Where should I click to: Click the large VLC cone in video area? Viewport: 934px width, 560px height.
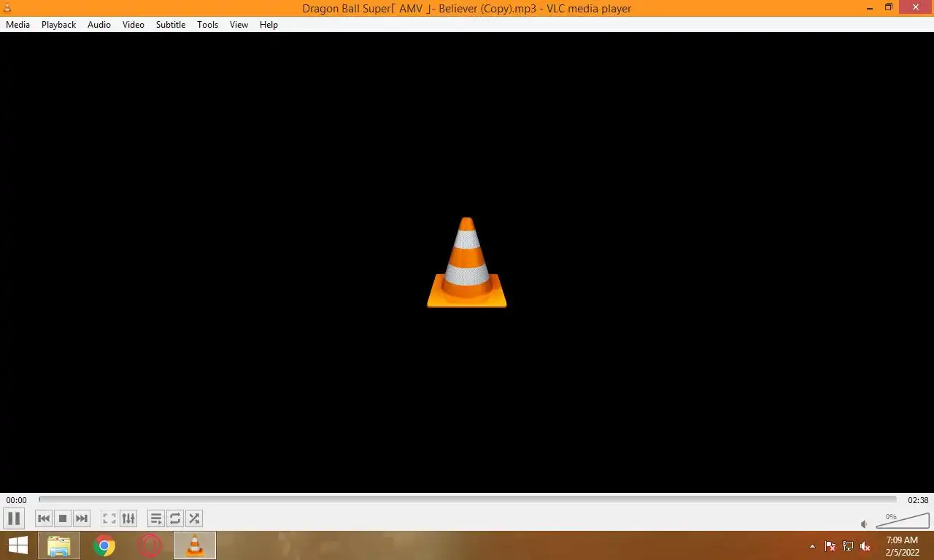(467, 262)
